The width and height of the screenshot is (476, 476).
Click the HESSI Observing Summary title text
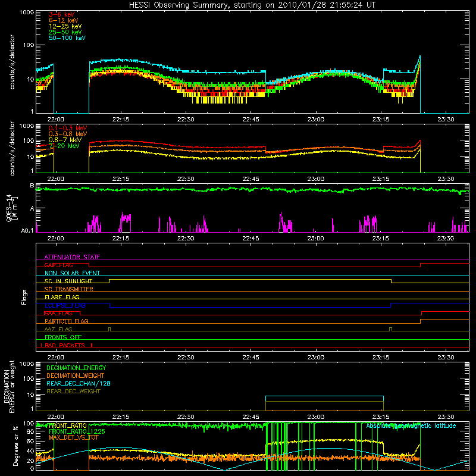pos(252,5)
